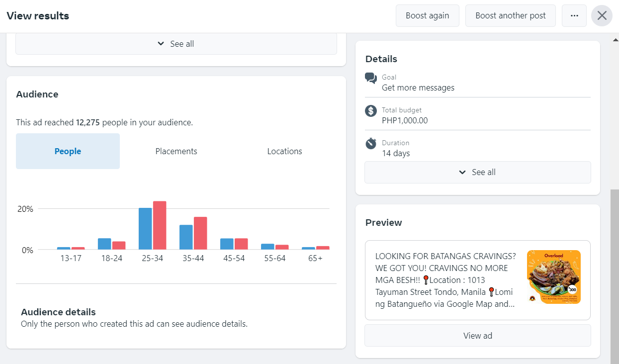Click the View ad button
Viewport: 619px width, 364px height.
click(x=478, y=336)
